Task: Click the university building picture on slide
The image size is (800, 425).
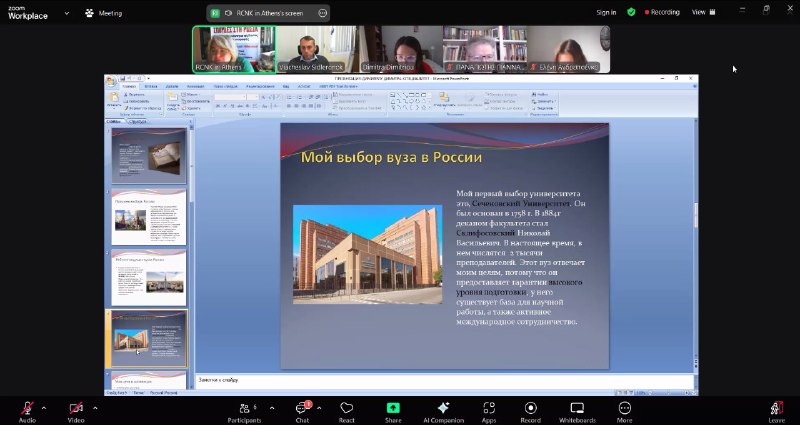Action: click(x=367, y=254)
